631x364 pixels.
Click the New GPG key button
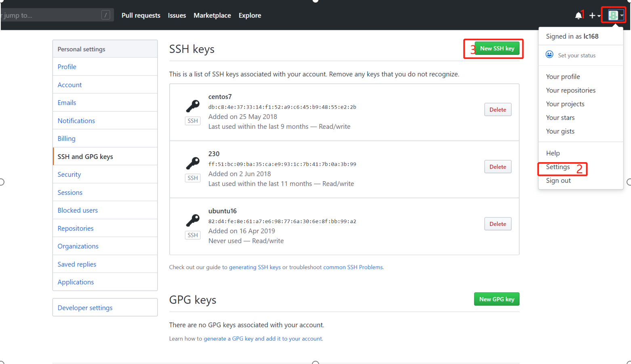496,299
